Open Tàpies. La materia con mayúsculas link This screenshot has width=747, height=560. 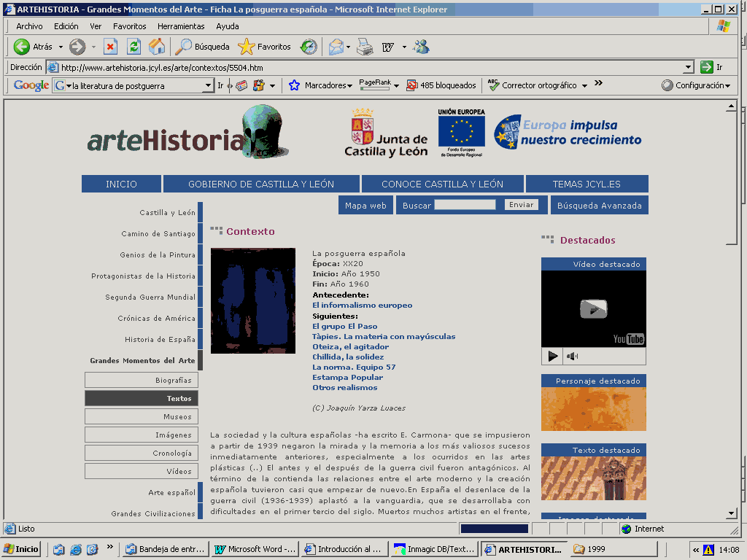[x=384, y=337]
